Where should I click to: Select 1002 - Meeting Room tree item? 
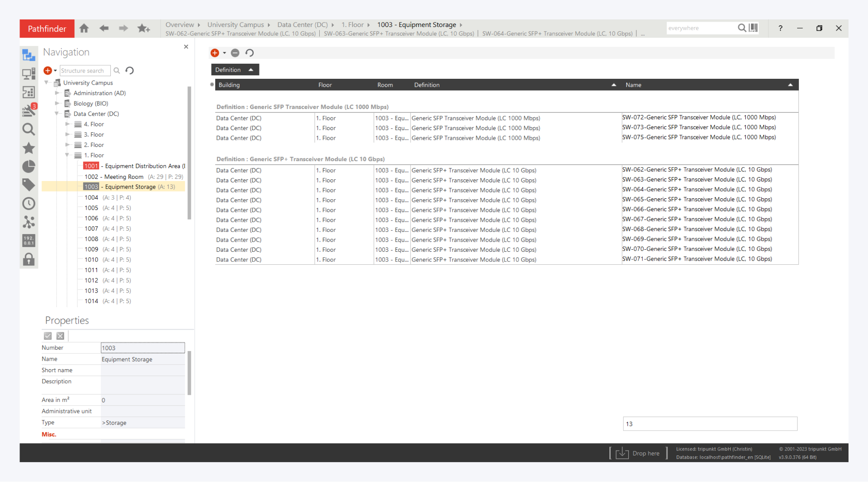pos(114,177)
